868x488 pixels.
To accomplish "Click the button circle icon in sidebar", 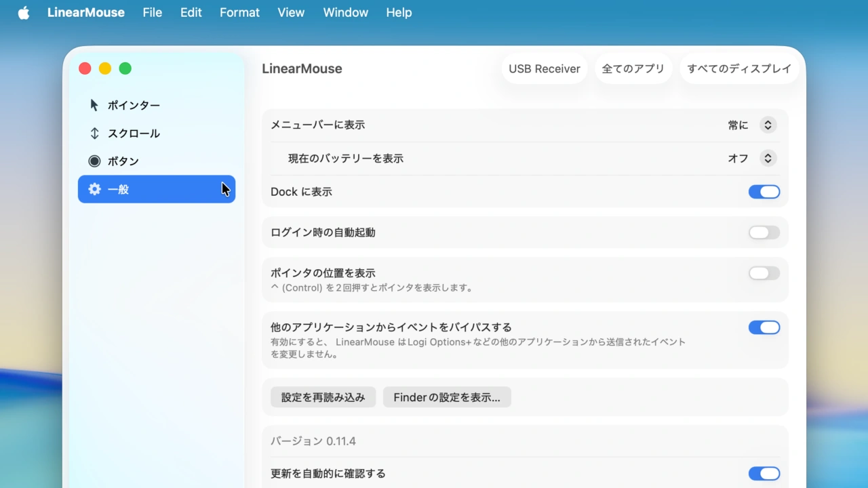I will (94, 161).
